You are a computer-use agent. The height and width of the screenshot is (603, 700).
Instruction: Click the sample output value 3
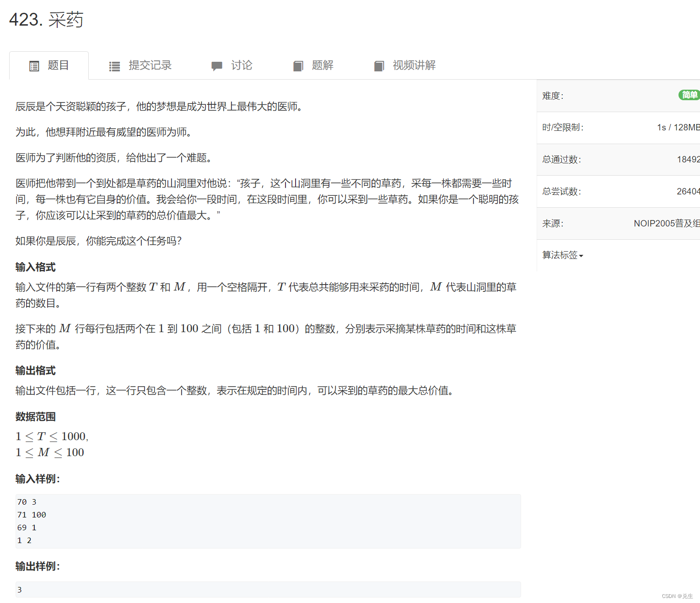coord(19,590)
